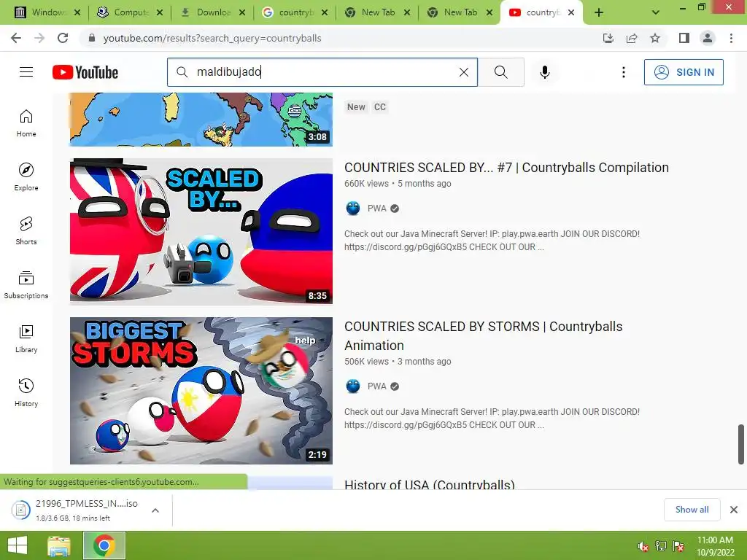Bookmark this page with the star
The image size is (747, 560).
click(x=655, y=38)
